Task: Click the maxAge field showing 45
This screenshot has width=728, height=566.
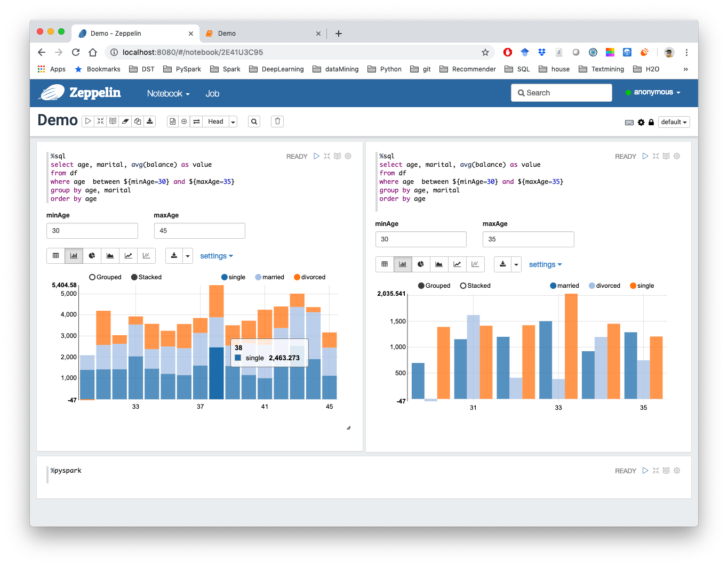Action: click(199, 231)
